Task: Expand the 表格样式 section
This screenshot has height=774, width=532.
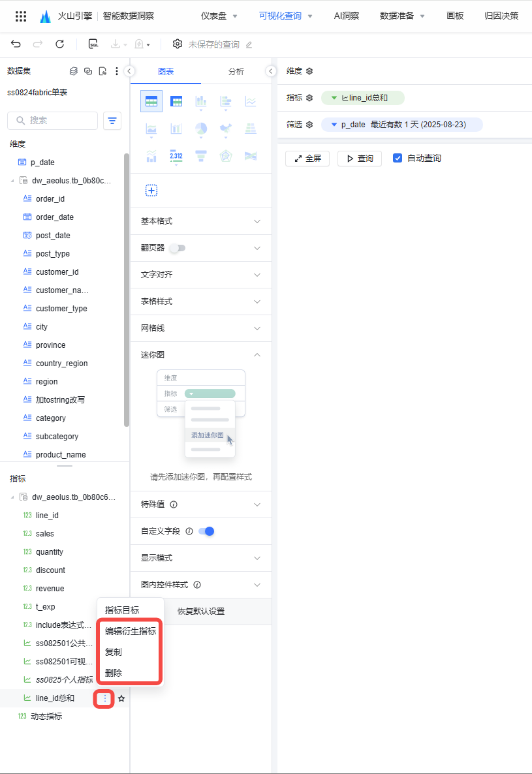Action: (x=201, y=301)
